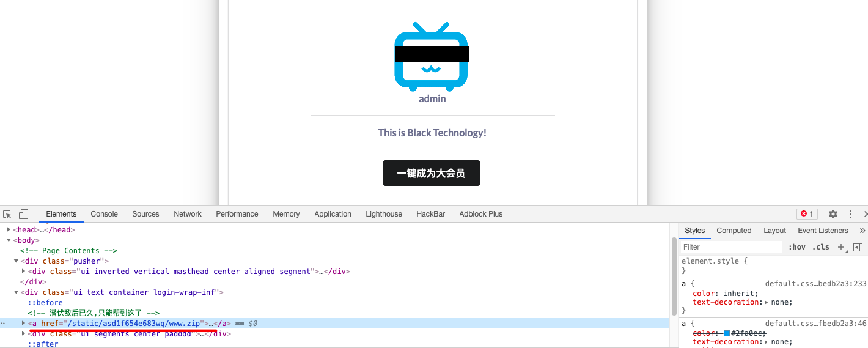868x348 pixels.
Task: Open the Memory tab
Action: (286, 214)
